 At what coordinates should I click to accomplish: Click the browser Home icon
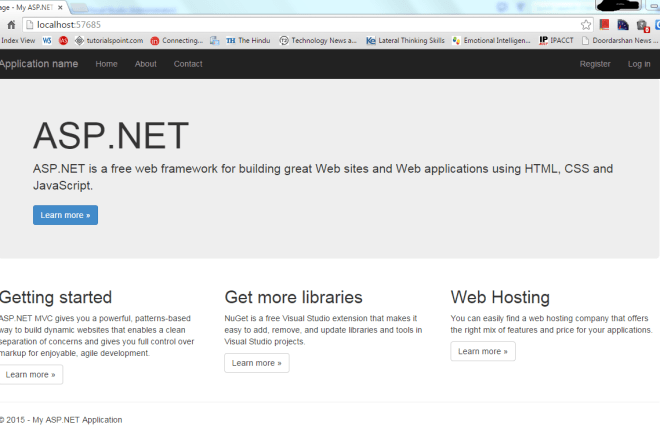pyautogui.click(x=11, y=25)
